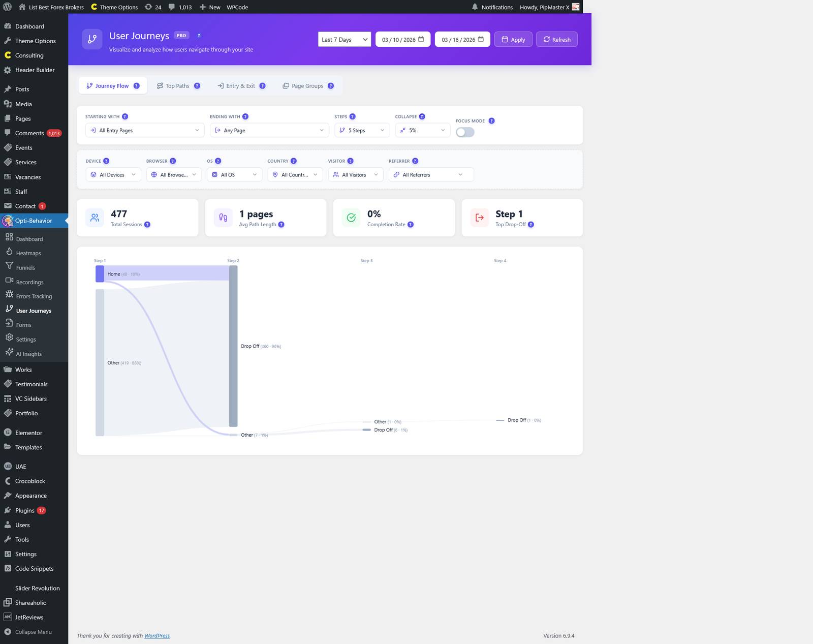The width and height of the screenshot is (813, 644).
Task: Open AI Insights
Action: click(28, 354)
